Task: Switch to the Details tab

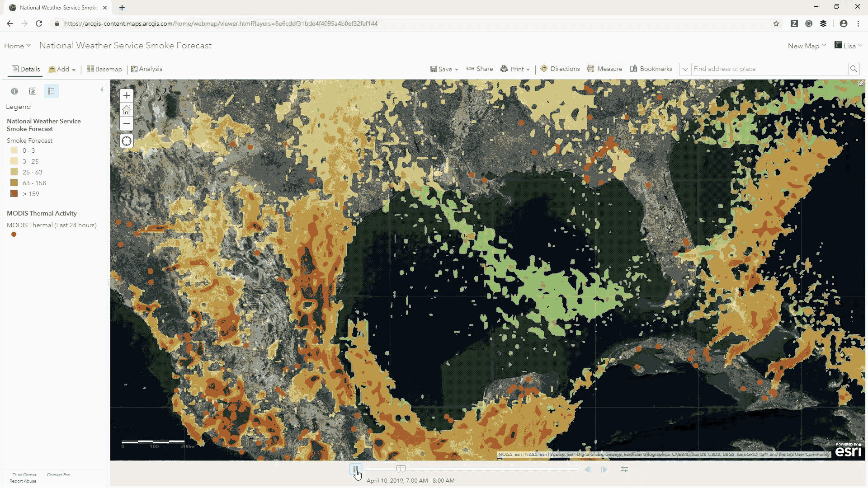Action: (26, 69)
